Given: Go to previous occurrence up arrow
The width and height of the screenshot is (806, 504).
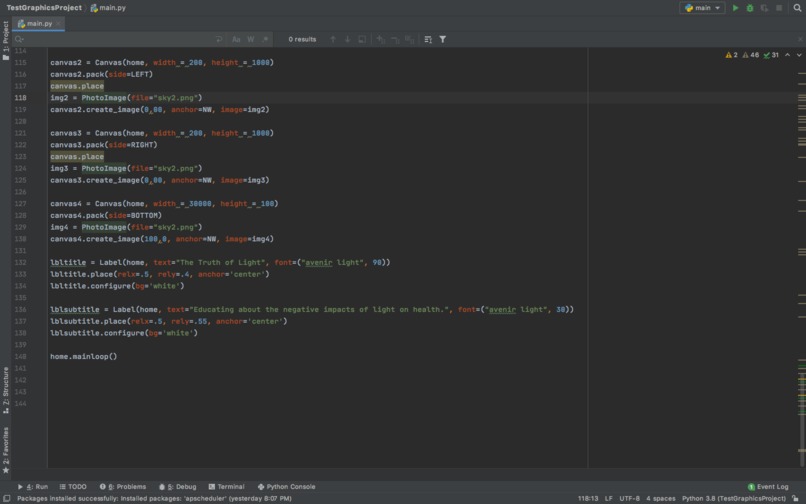Looking at the screenshot, I should (333, 39).
